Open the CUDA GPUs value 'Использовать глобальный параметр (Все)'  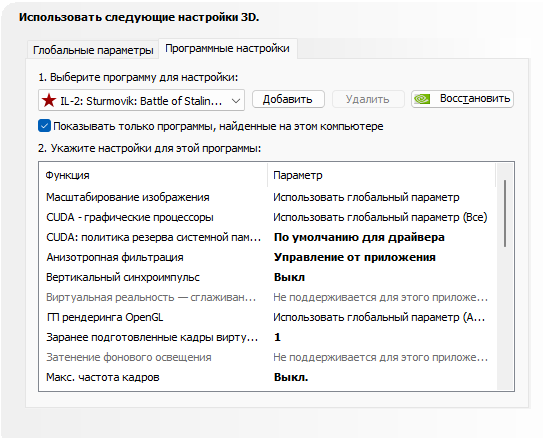380,217
